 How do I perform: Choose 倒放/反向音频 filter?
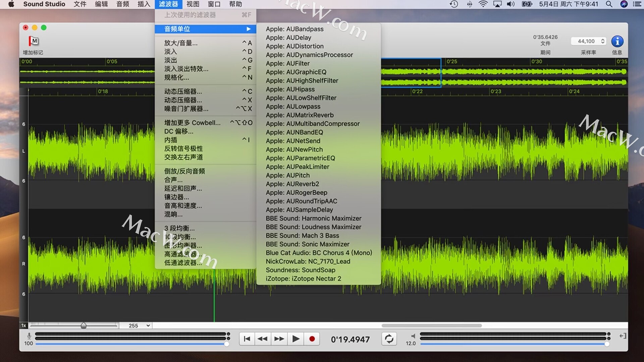coord(206,171)
